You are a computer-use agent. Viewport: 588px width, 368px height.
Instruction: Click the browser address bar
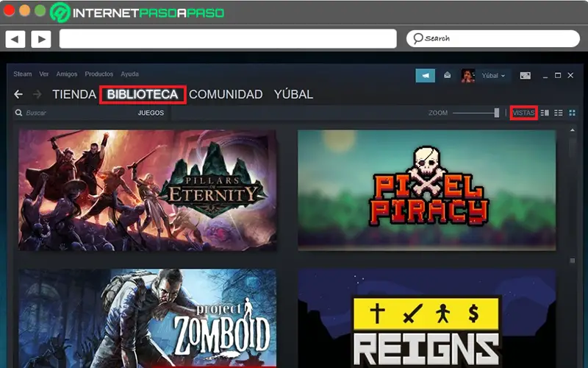point(228,39)
